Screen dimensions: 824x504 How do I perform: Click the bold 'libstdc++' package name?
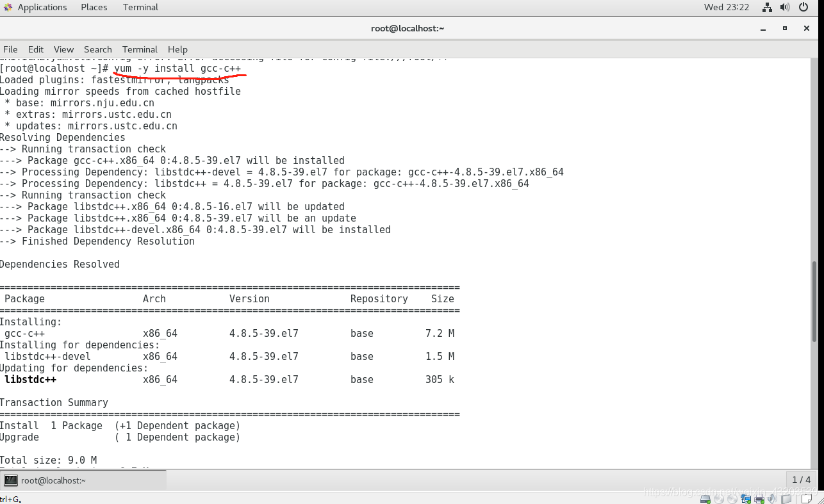31,379
